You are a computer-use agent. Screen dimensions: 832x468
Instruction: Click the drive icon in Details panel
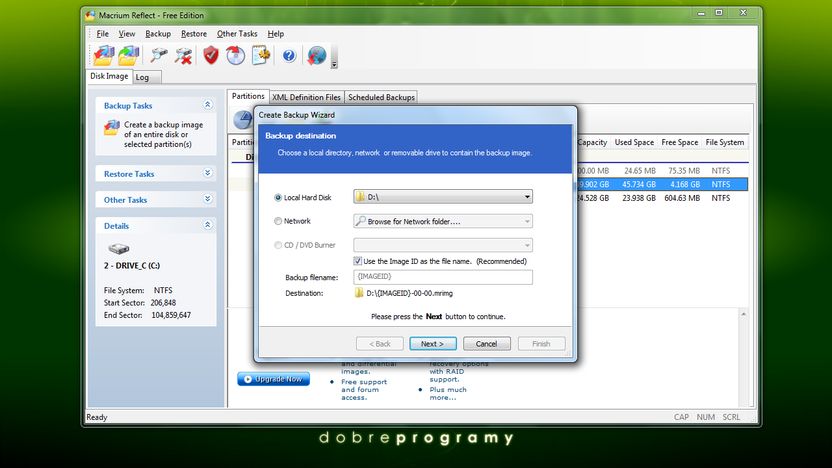[x=119, y=248]
